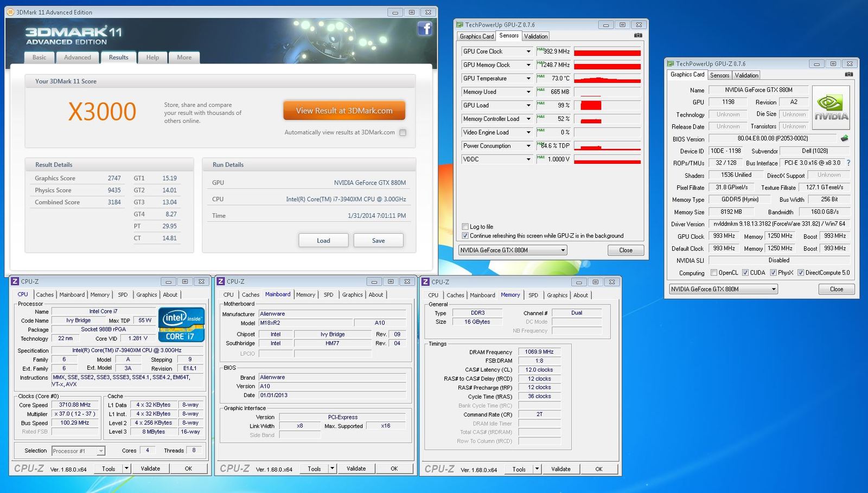
Task: Check the Log to file option
Action: pyautogui.click(x=465, y=227)
